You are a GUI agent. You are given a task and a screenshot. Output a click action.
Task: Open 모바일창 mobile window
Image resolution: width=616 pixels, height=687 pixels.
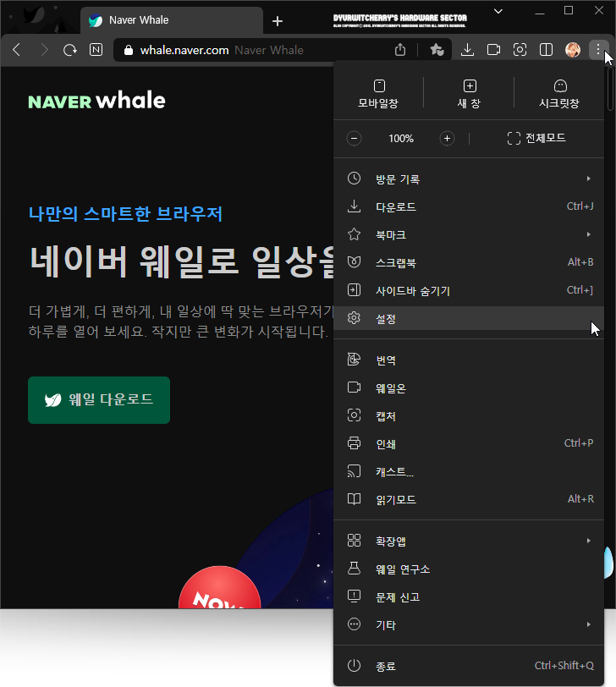pyautogui.click(x=378, y=94)
